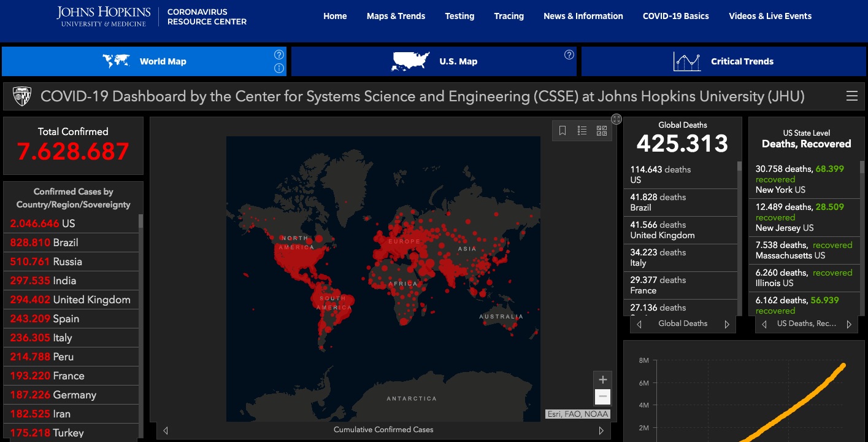Open the basemap gallery grid icon
868x442 pixels.
coord(602,131)
